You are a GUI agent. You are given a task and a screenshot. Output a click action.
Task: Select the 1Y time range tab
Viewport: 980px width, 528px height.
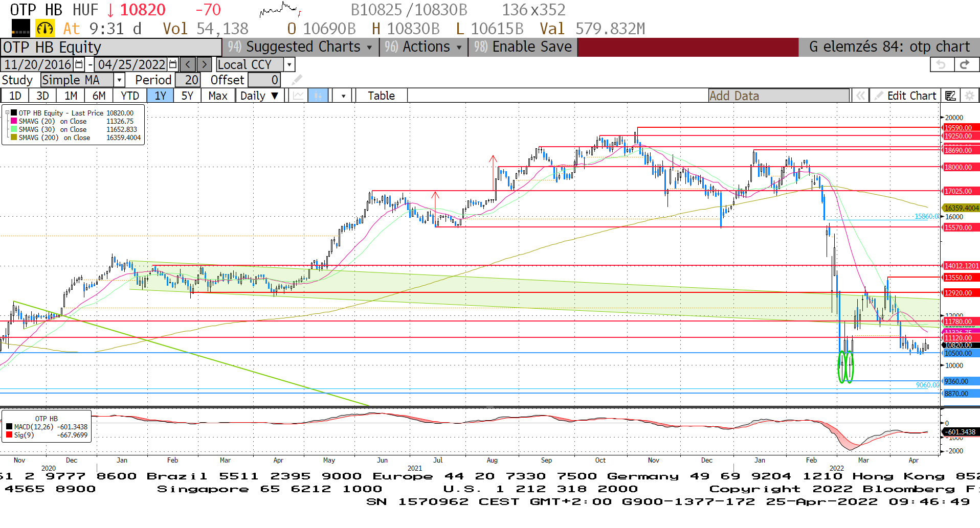tap(161, 96)
